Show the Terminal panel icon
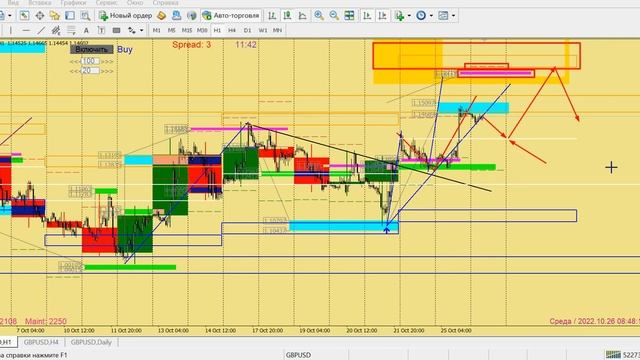 (70, 16)
